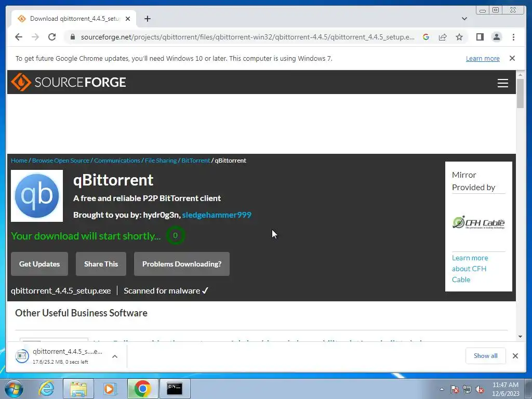Expand the tab search dropdown arrow
The width and height of the screenshot is (532, 399).
tap(464, 19)
